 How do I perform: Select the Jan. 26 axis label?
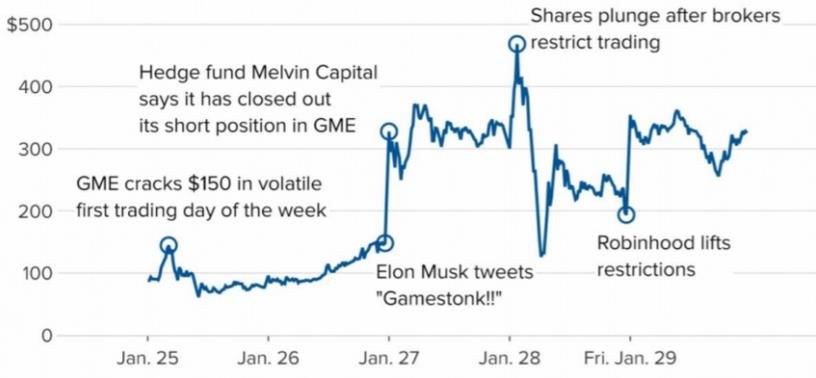click(269, 359)
